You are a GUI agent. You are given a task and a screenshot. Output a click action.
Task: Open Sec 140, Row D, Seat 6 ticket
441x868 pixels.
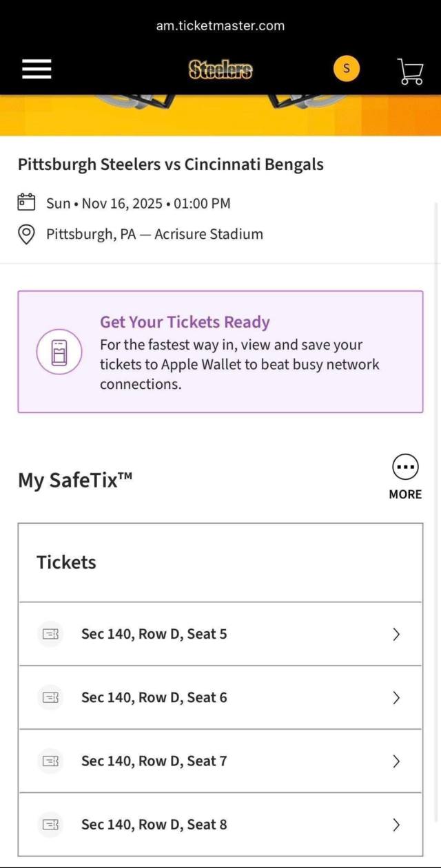click(x=154, y=697)
